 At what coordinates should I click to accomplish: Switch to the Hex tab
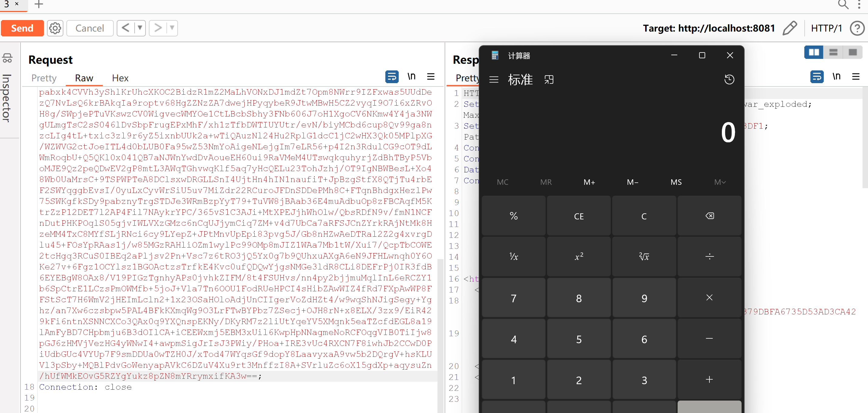pyautogui.click(x=120, y=78)
